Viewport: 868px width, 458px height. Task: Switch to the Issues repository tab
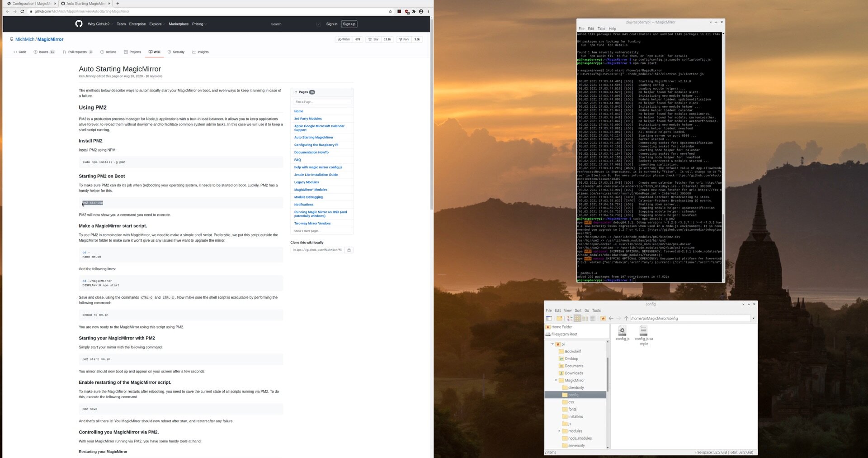pos(44,52)
